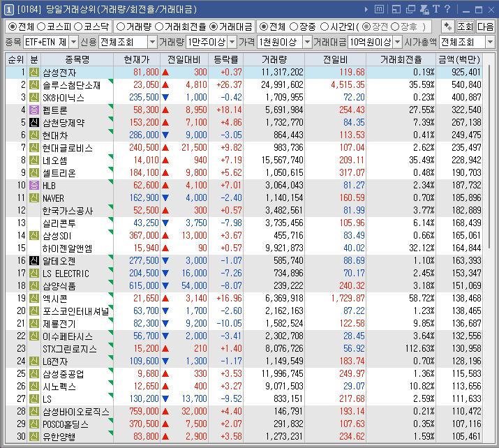Image resolution: width=499 pixels, height=448 pixels.
Task: Select the 코스피 radio button
Action: point(41,27)
